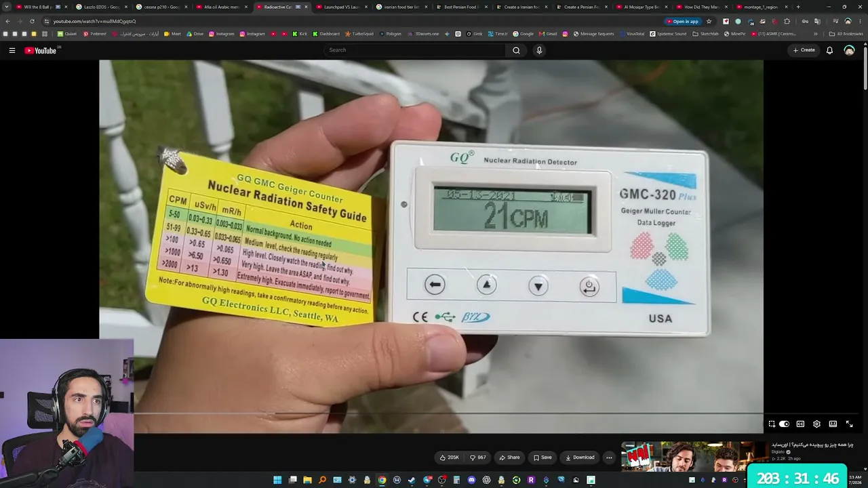Open the video player settings gear
Screen dimensions: 868x488
816,424
